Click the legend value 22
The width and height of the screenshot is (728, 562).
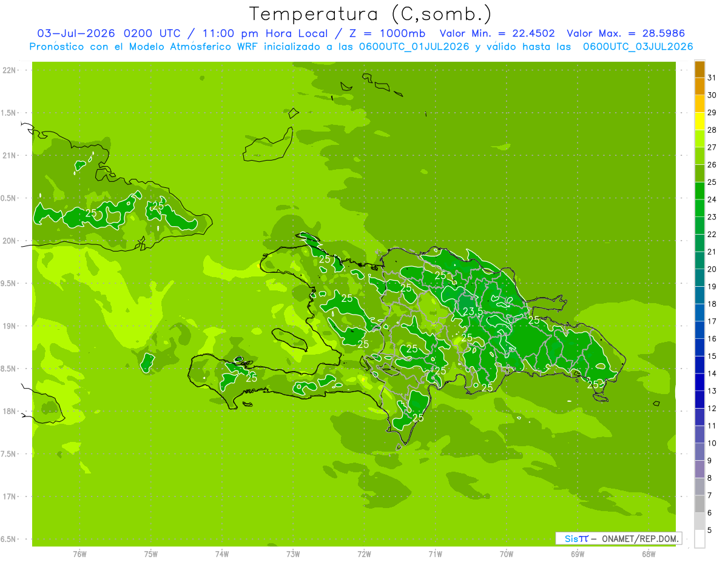712,235
